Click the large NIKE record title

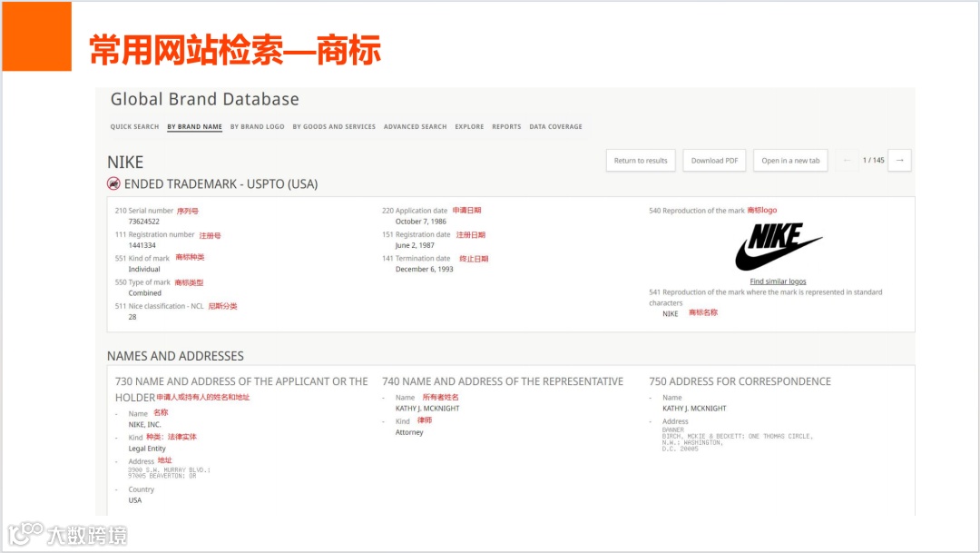click(125, 163)
